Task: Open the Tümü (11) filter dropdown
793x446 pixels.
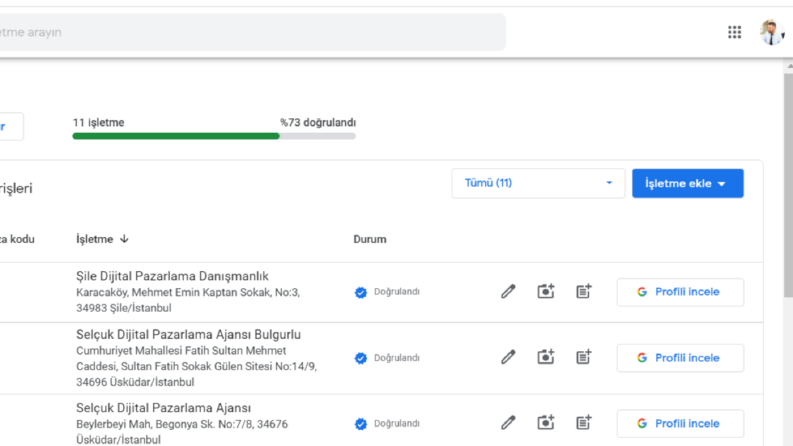Action: 538,183
